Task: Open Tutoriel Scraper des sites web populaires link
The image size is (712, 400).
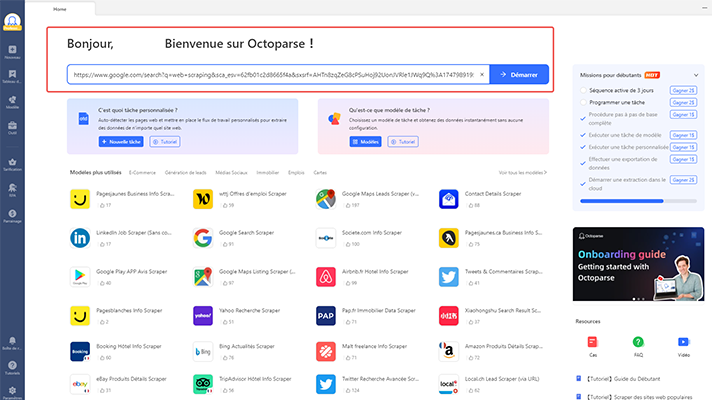Action: point(639,397)
